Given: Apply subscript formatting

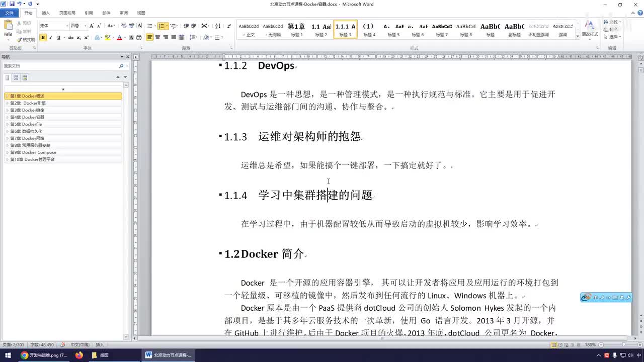Looking at the screenshot, I should coord(79,37).
